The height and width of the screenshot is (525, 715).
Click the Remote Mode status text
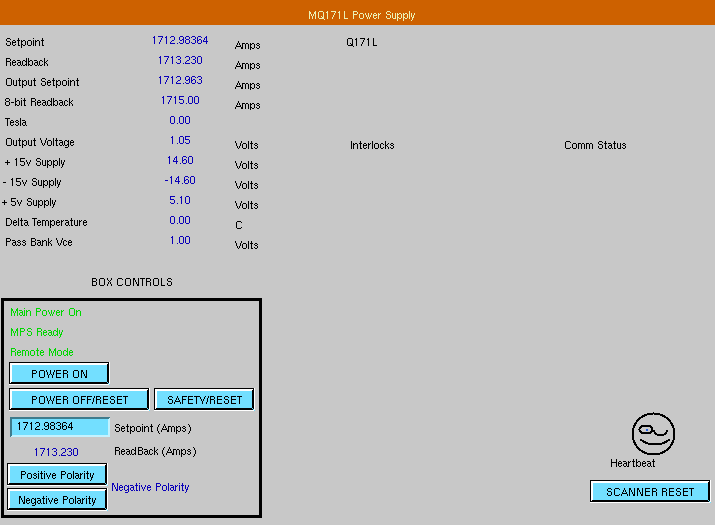pos(41,353)
